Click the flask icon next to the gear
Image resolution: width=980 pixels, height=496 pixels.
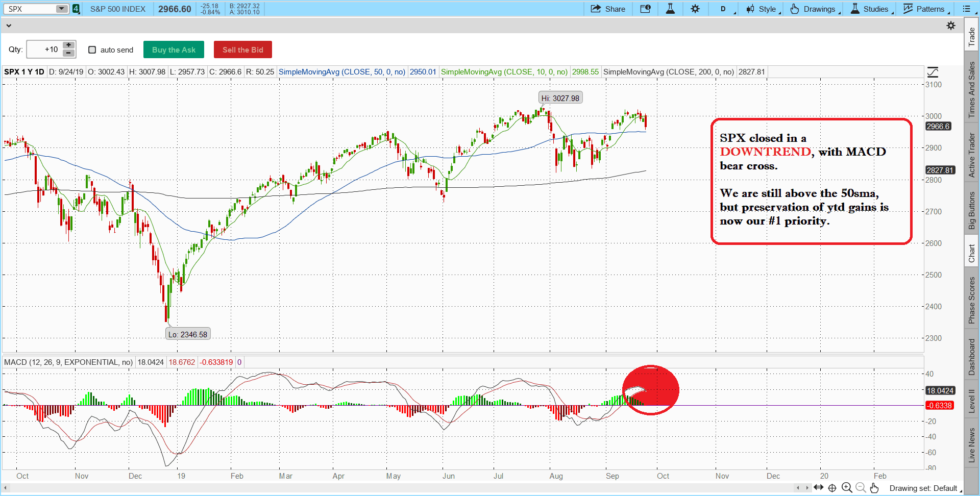coord(670,9)
